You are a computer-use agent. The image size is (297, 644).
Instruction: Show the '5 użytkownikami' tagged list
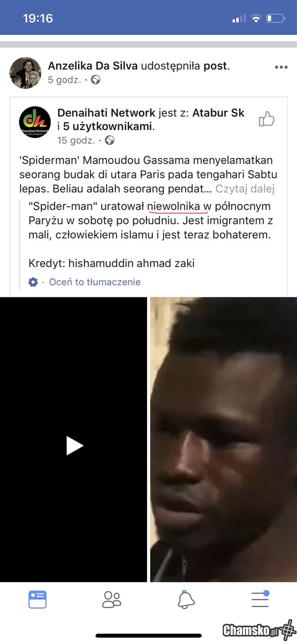click(107, 126)
